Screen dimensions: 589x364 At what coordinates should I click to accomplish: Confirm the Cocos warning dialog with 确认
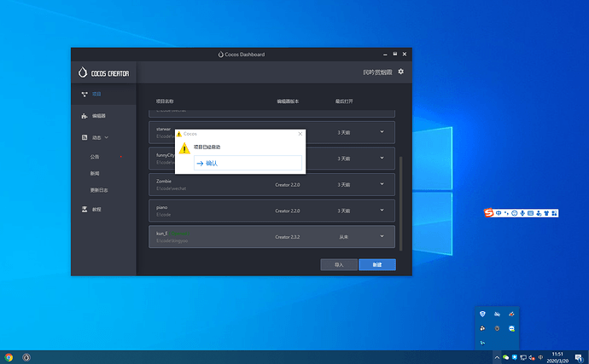tap(248, 163)
